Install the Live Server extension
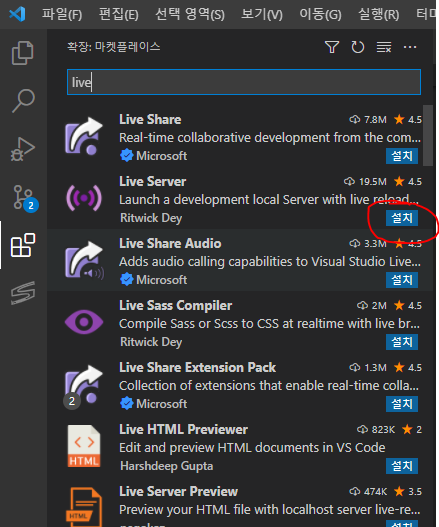This screenshot has height=527, width=439. click(x=402, y=218)
